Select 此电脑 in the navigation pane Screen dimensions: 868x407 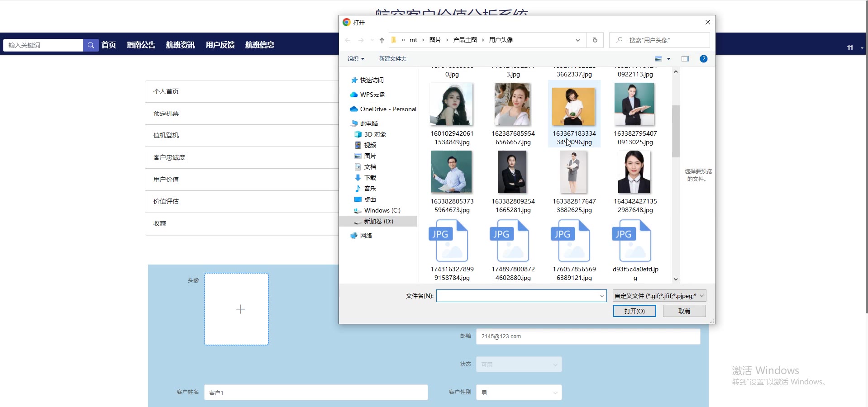tap(365, 123)
